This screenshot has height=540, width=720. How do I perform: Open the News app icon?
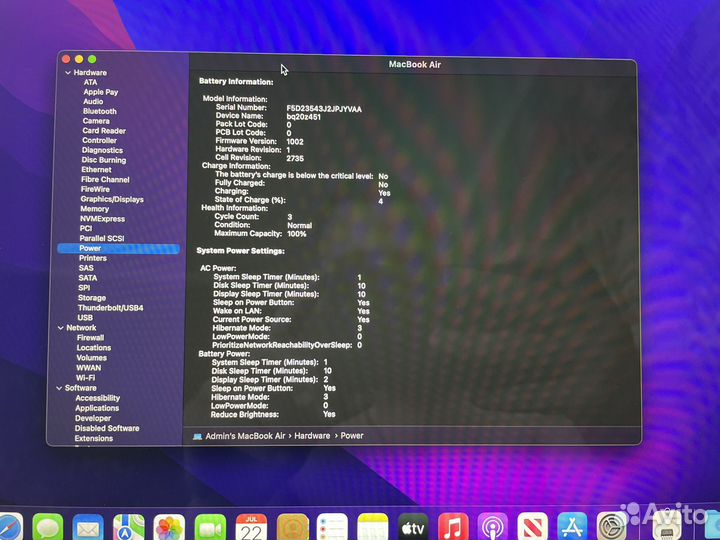tap(533, 528)
